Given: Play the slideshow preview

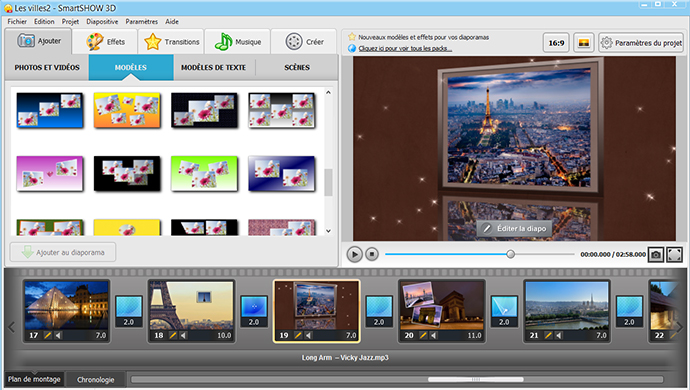Looking at the screenshot, I should (x=354, y=254).
